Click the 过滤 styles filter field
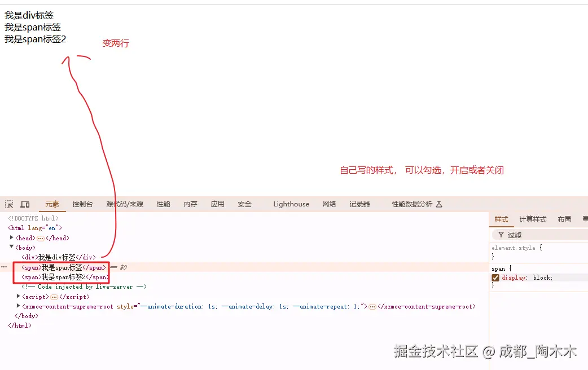 tap(540, 235)
